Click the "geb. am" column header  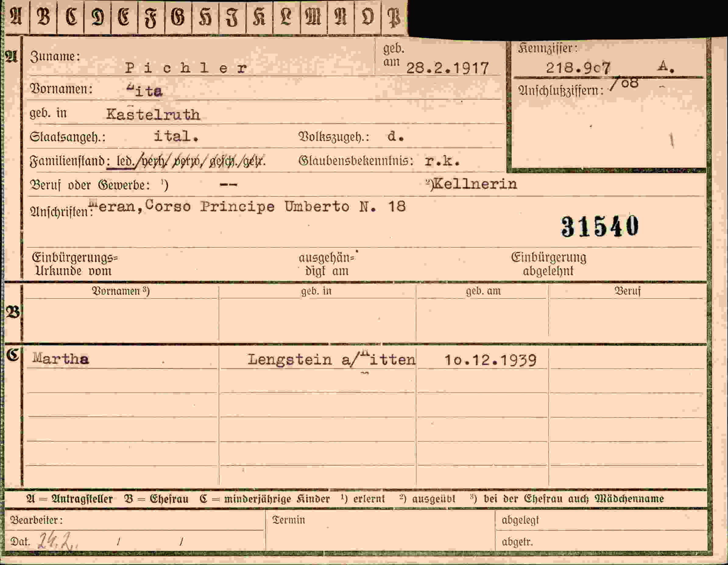click(483, 291)
